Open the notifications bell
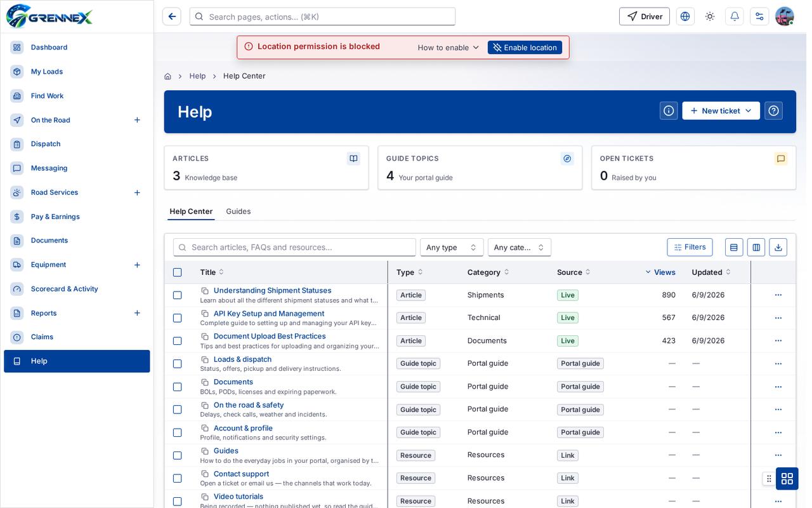Screen dimensions: 812x508 (735, 17)
